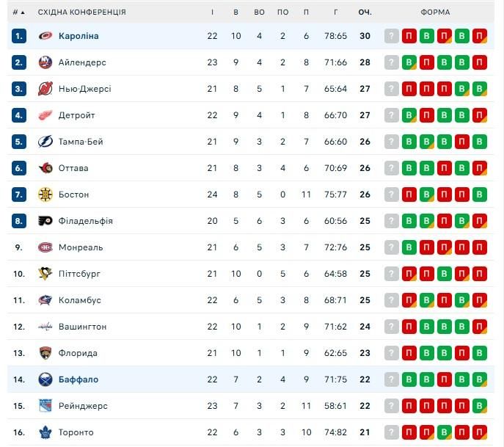
Task: Click the New York Islanders logo
Action: tap(45, 62)
